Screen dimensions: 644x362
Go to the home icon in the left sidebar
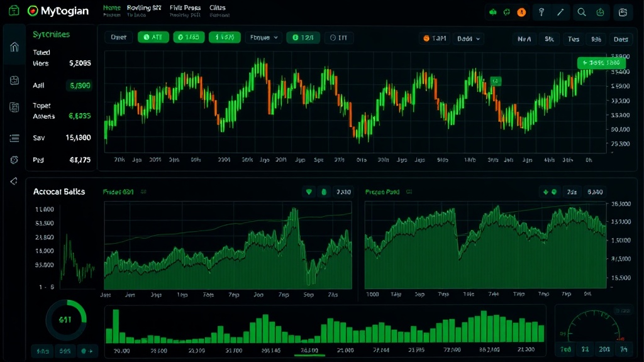(x=14, y=47)
